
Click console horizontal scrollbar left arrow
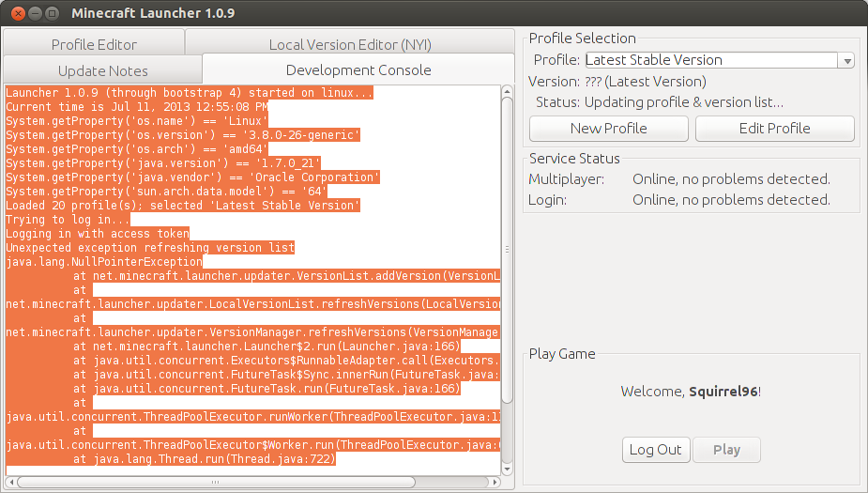[x=10, y=482]
